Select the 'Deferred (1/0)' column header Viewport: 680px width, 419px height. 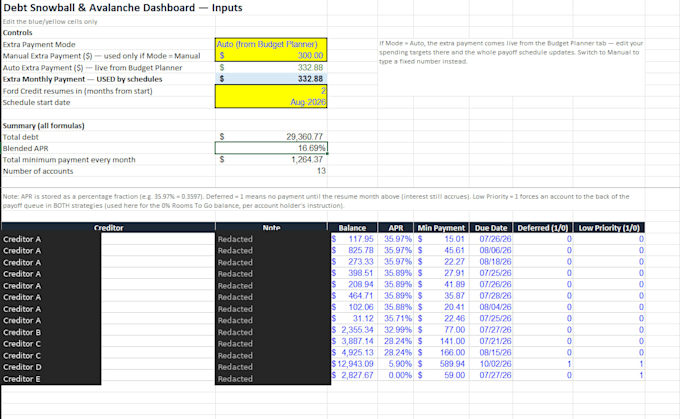[543, 228]
